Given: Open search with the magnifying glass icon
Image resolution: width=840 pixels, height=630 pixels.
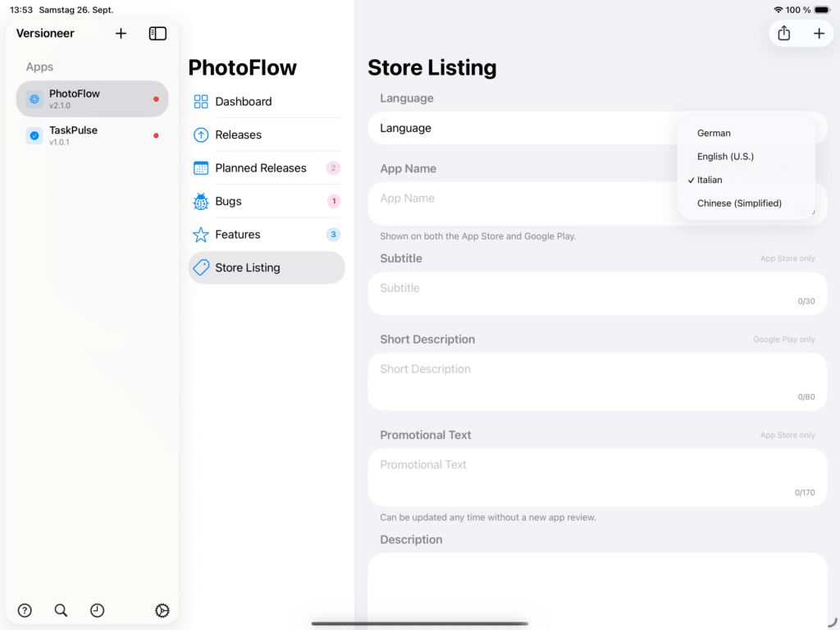Looking at the screenshot, I should [x=61, y=610].
